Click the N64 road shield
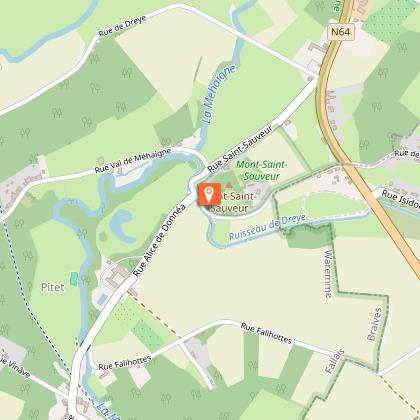The image size is (420, 420). (341, 32)
